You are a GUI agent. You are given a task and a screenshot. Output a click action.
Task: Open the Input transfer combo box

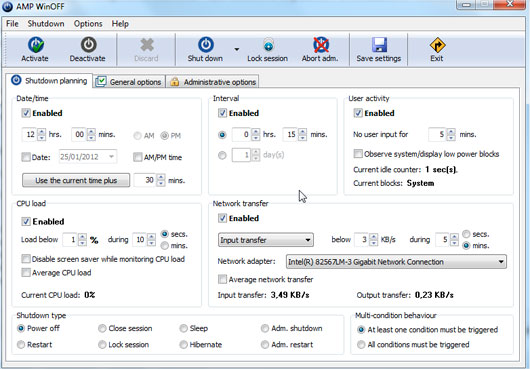pos(266,240)
